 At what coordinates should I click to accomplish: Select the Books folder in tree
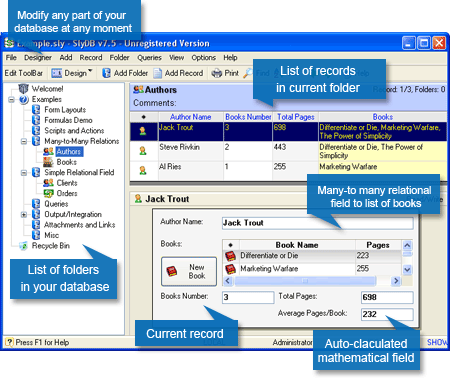tap(67, 162)
